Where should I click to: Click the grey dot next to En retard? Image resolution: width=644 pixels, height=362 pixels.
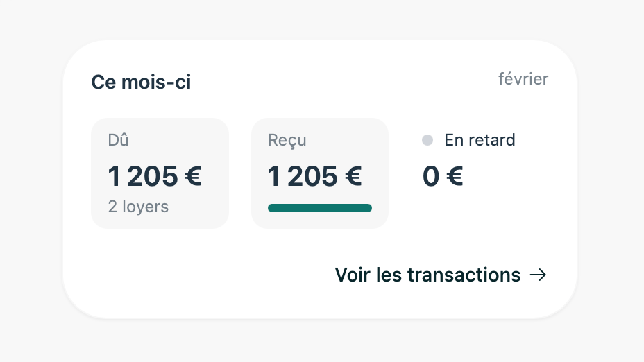click(x=427, y=140)
